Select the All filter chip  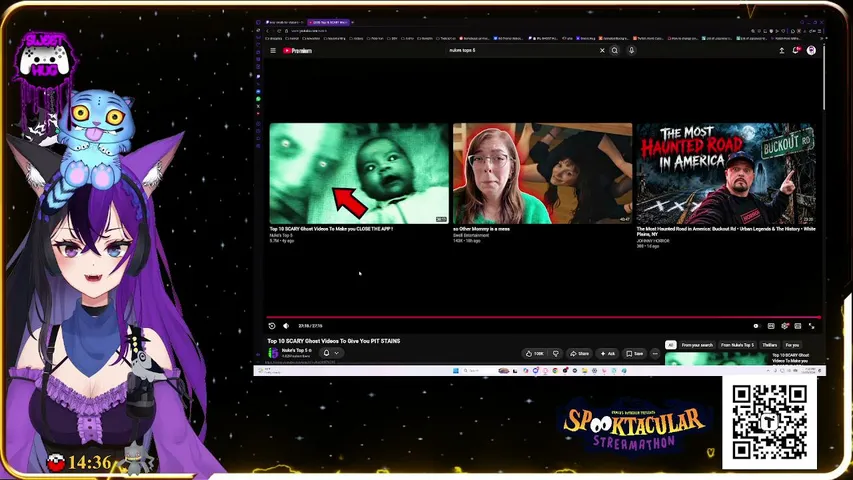point(670,345)
